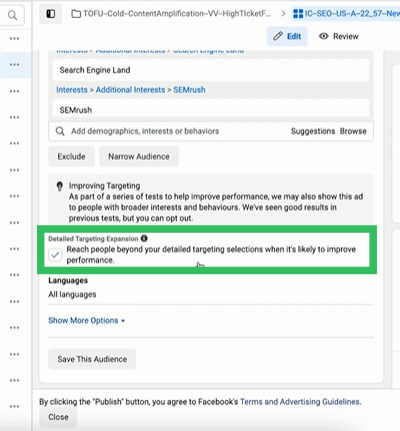Switch to the Review tab
The image size is (400, 431).
point(339,36)
